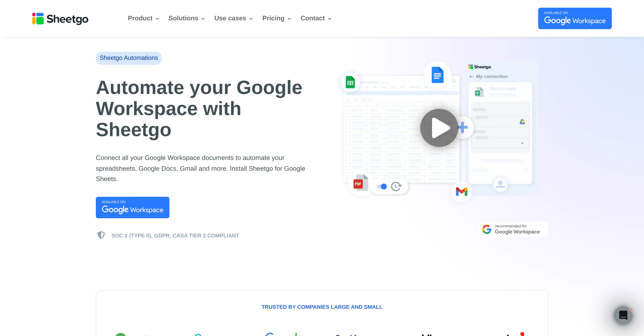The image size is (644, 336).
Task: Click the Source data label
Action: pos(503,89)
